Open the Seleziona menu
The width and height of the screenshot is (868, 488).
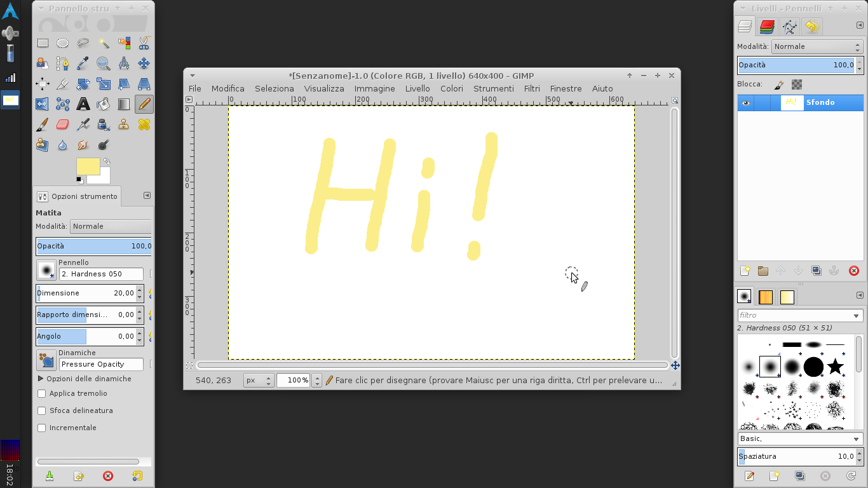coord(275,88)
